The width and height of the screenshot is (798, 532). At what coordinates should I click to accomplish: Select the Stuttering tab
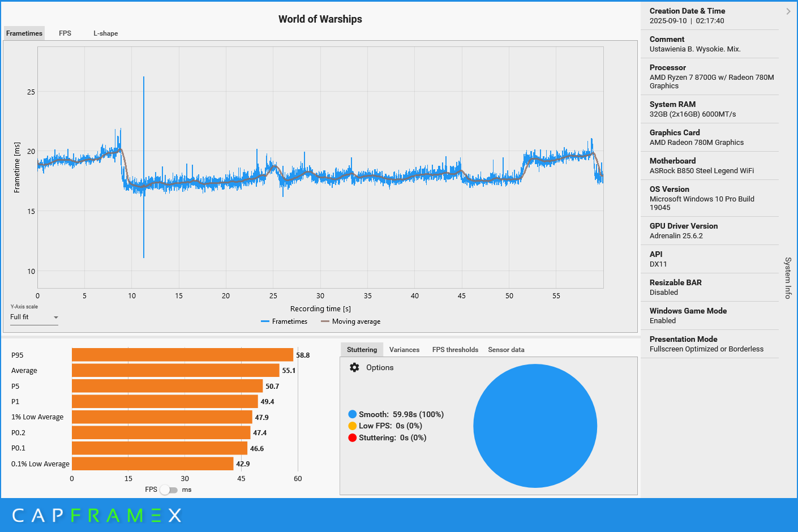[x=362, y=350]
